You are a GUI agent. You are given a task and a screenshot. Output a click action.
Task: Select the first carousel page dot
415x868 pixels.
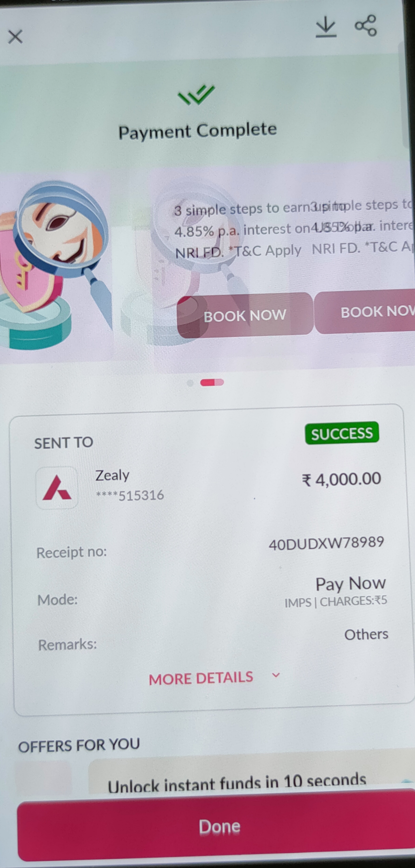pyautogui.click(x=190, y=383)
